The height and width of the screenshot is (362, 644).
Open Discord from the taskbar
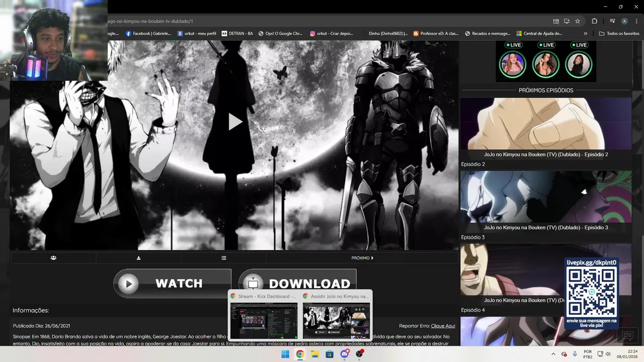[345, 354]
